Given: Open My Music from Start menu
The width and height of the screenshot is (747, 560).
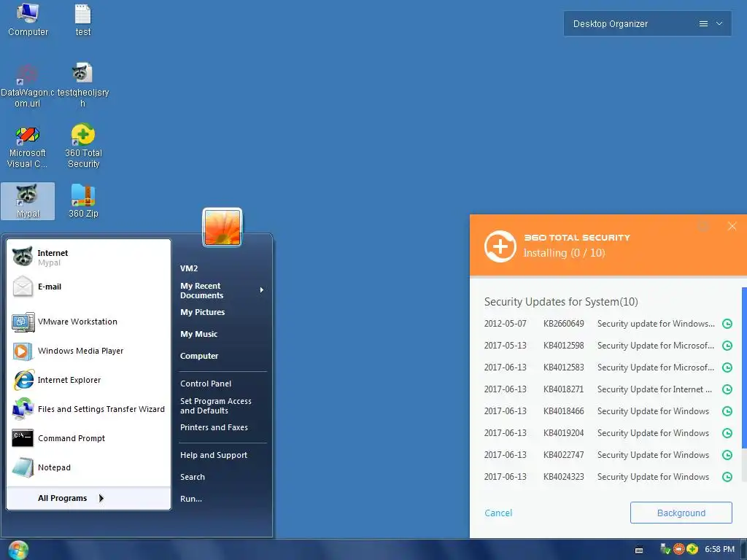Looking at the screenshot, I should click(x=198, y=334).
